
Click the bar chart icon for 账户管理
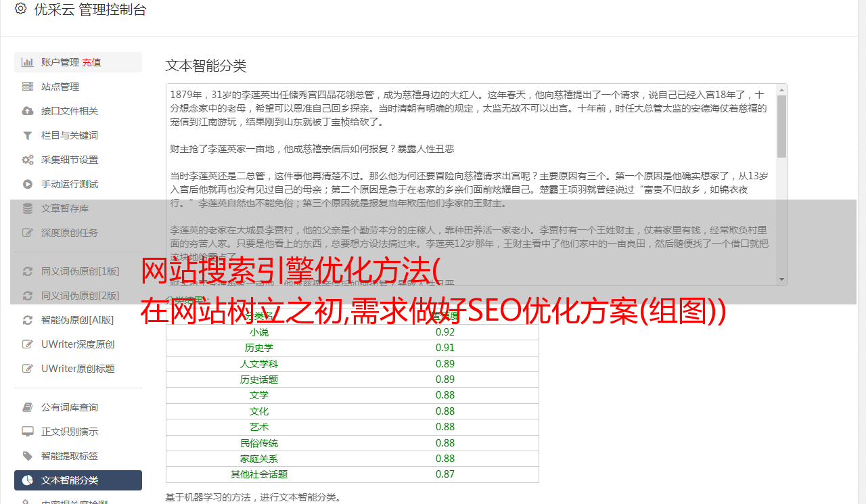point(28,62)
